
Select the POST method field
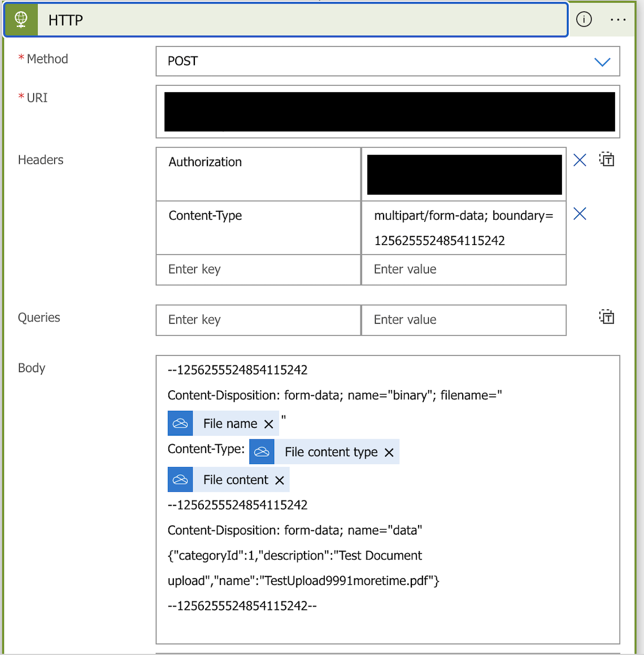(388, 62)
